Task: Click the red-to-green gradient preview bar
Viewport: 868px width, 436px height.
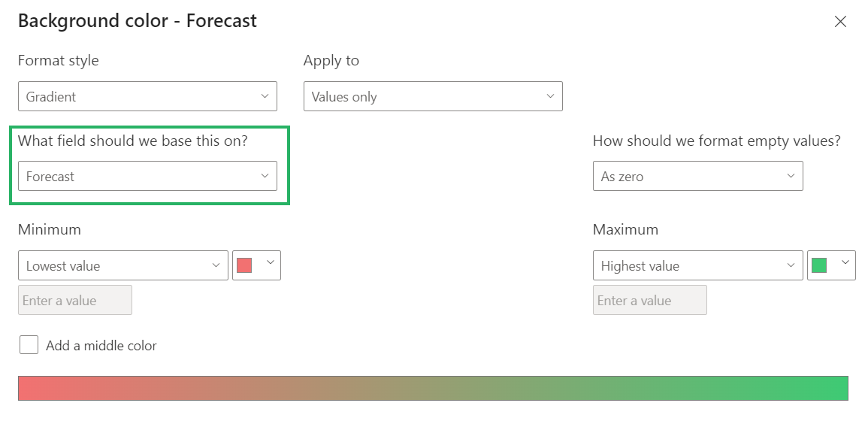Action: tap(433, 388)
